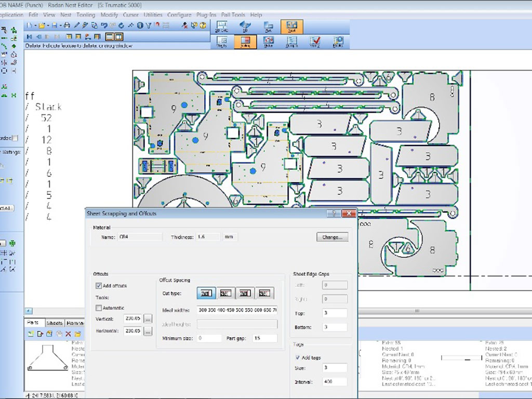Switch to the Sheets tab
Image resolution: width=532 pixels, height=399 pixels.
pos(55,323)
